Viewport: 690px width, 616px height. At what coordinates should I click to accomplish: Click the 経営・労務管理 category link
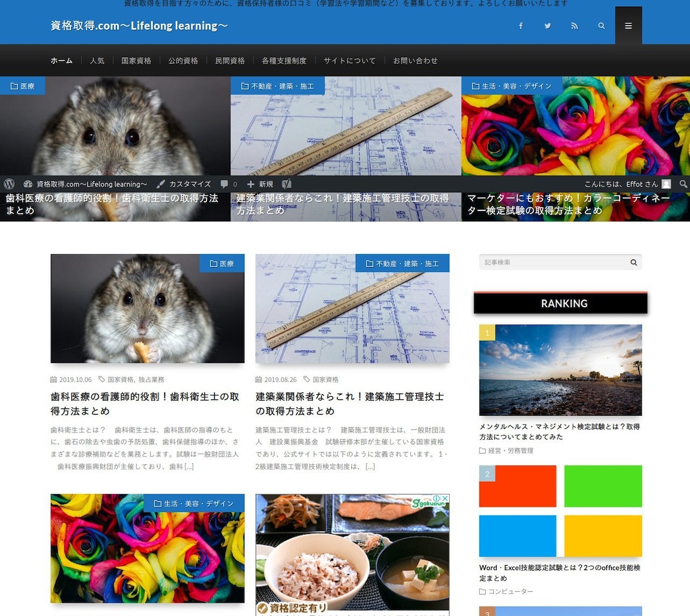[x=511, y=451]
